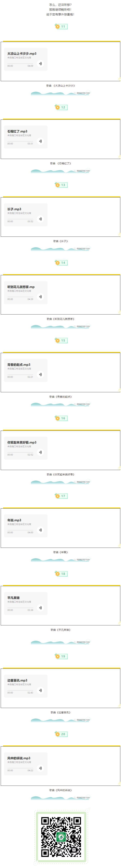121x868 pixels.
Task: Click the flower badge numbered 11
Action: coord(61,26)
